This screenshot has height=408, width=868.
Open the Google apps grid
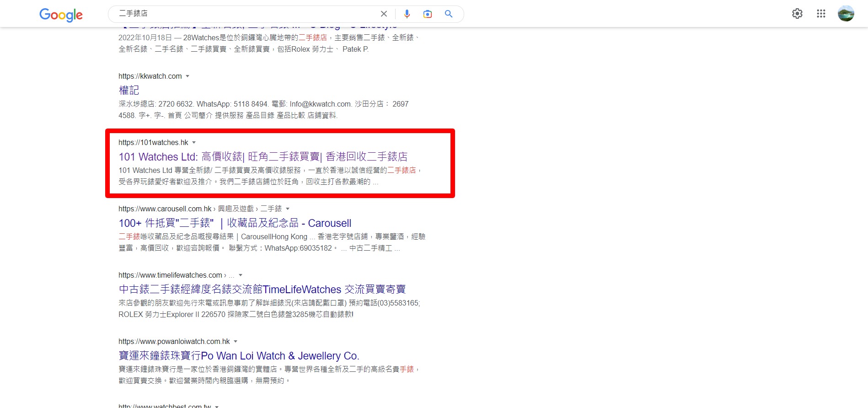click(x=821, y=14)
